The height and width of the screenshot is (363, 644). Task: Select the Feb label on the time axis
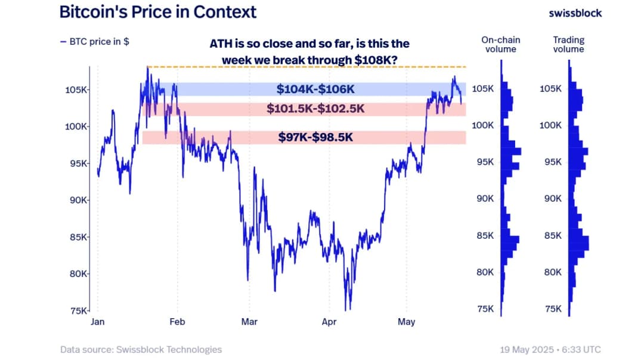[177, 322]
